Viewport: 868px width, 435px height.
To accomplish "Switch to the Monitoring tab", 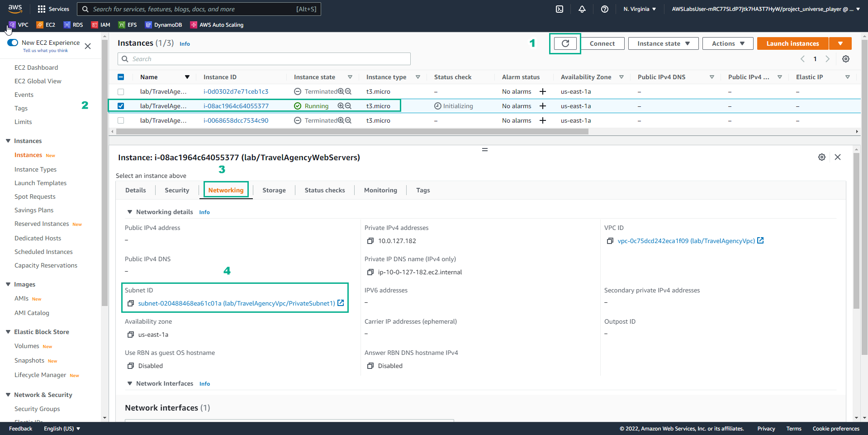I will (380, 190).
